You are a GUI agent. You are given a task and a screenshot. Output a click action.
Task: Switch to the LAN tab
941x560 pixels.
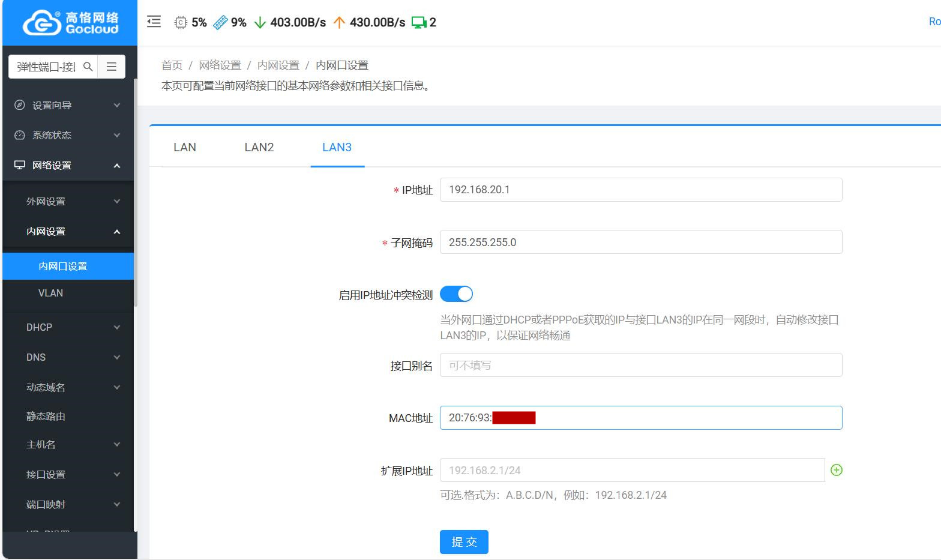(x=185, y=147)
